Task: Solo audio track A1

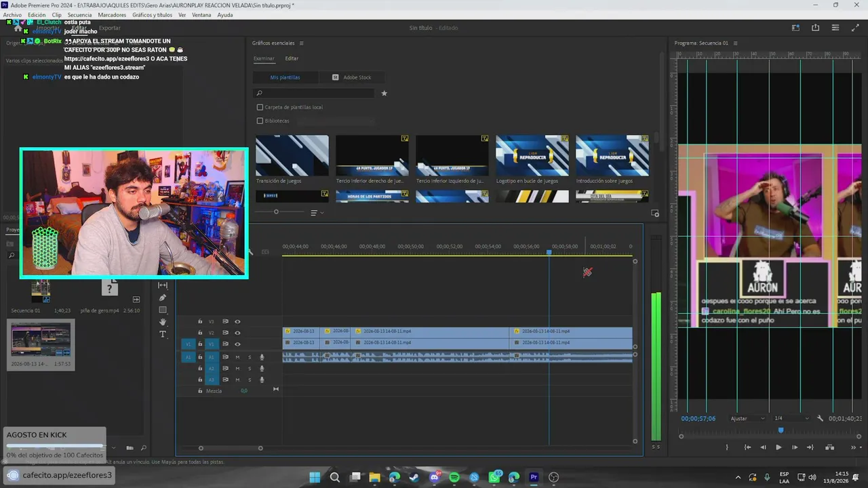Action: pyautogui.click(x=250, y=357)
